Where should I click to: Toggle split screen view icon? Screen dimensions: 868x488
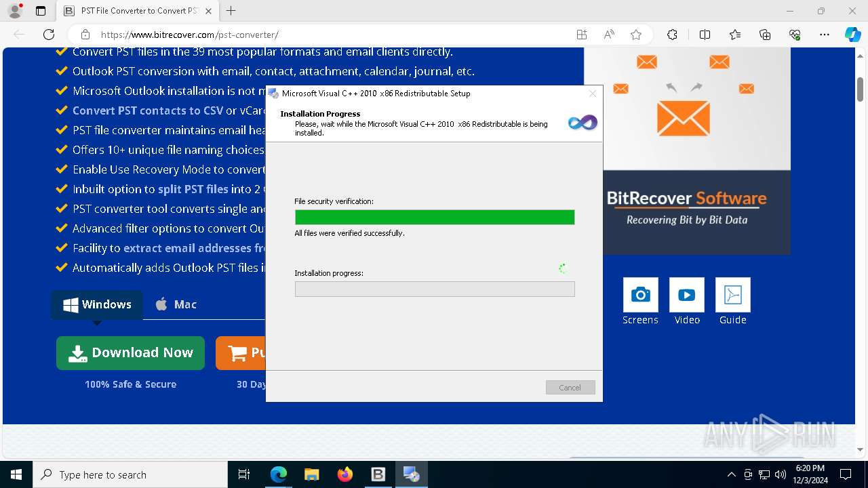[705, 35]
